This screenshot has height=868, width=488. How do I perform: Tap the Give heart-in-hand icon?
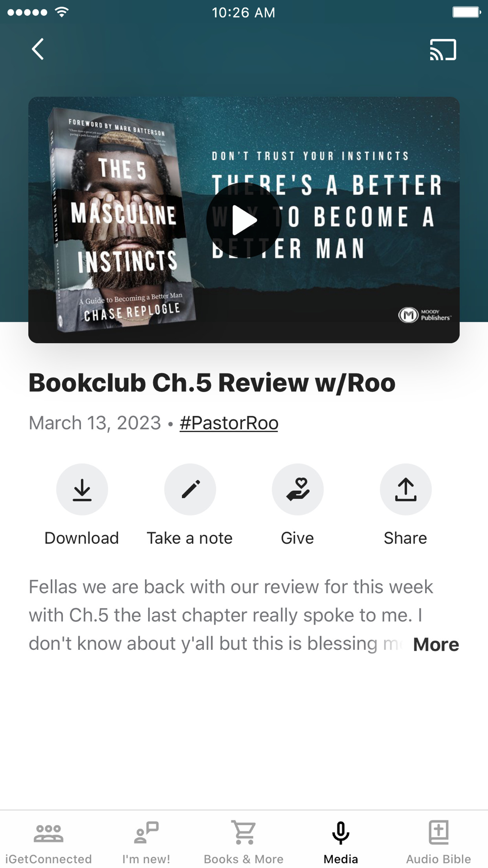pos(298,489)
